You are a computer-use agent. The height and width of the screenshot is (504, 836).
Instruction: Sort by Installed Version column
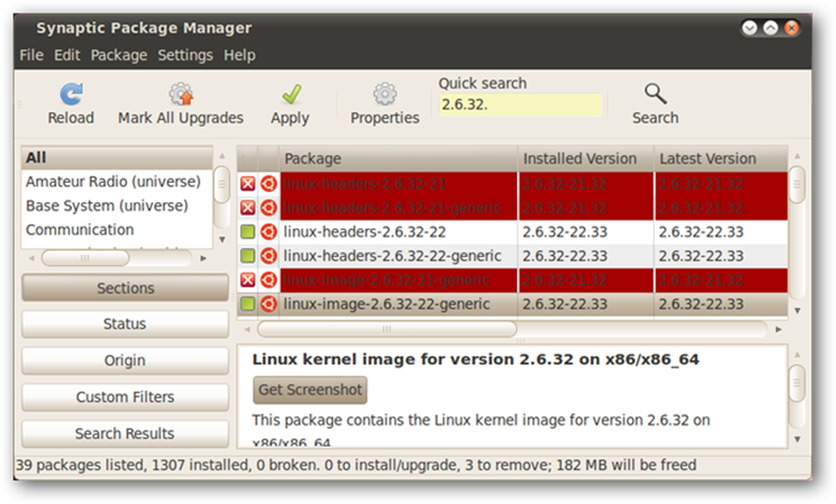585,159
